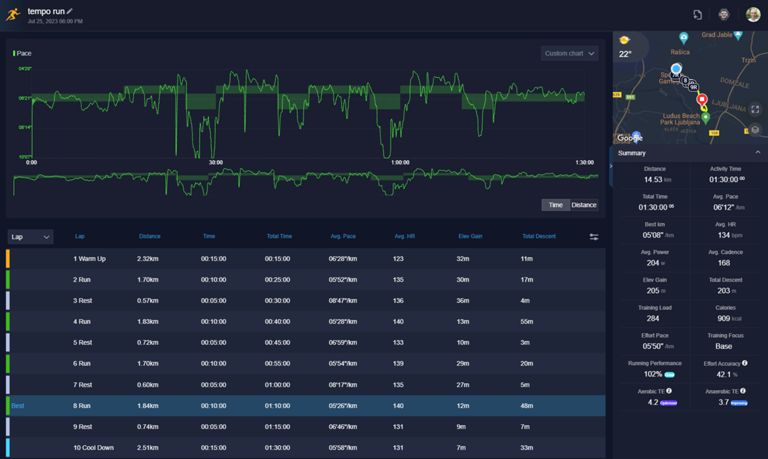Viewport: 768px width, 459px height.
Task: Select the '3 Rest' lap row
Action: coord(306,301)
